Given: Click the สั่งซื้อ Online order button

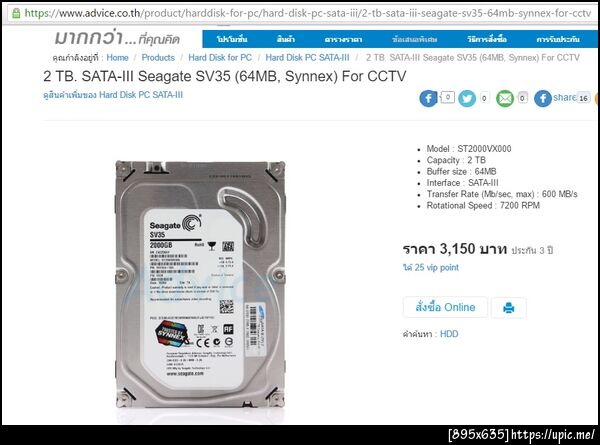Looking at the screenshot, I should 445,307.
